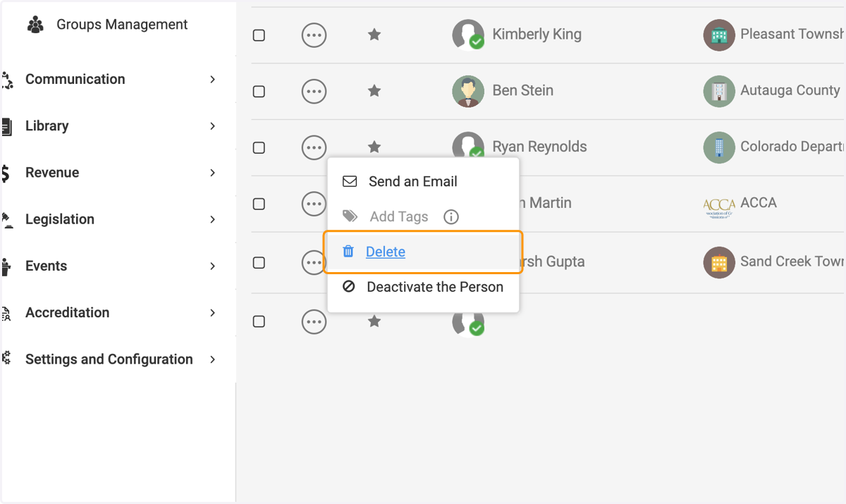Tick the checkbox for Ben Stein

[x=259, y=92]
